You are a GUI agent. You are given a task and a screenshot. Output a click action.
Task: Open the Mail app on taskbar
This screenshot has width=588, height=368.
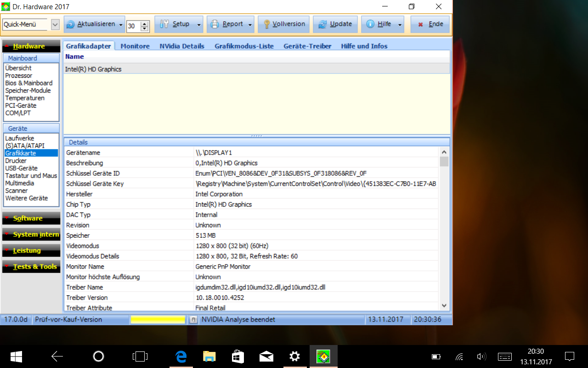[x=266, y=356]
